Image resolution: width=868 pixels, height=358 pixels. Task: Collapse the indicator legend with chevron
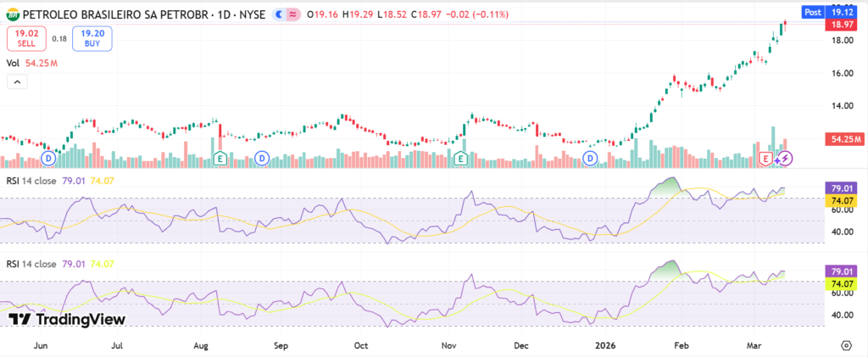(x=17, y=82)
